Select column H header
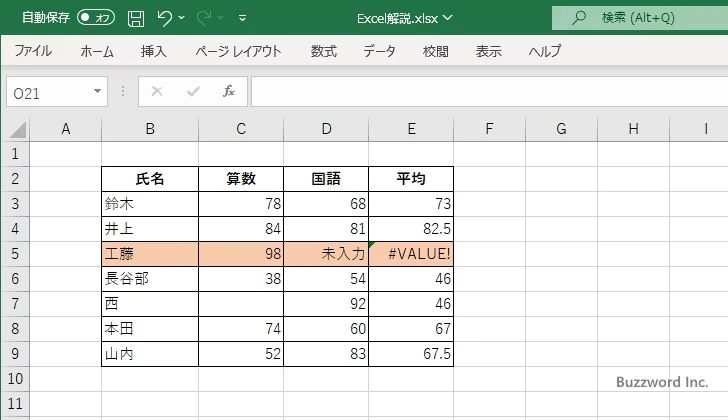 633,129
